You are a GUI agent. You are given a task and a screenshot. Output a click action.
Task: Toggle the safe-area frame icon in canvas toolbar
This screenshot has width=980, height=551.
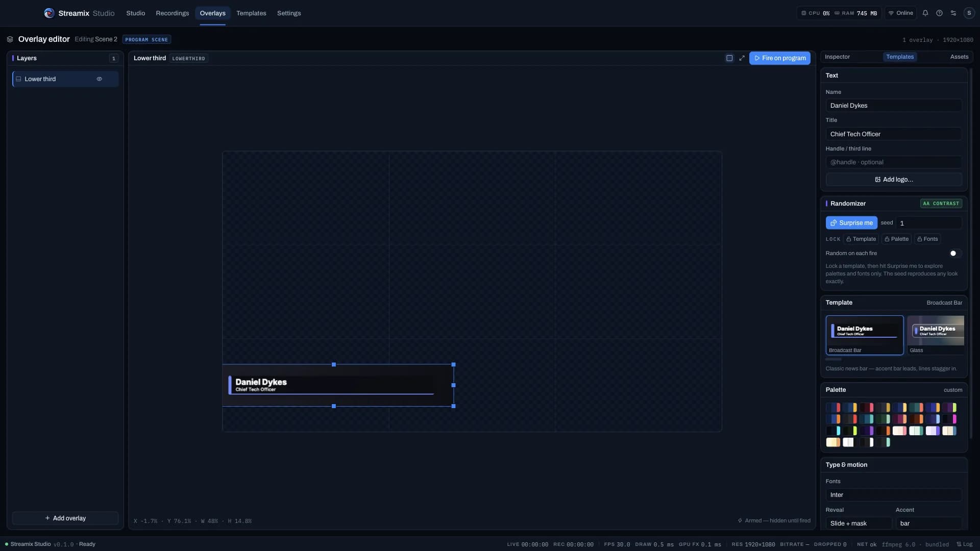coord(729,58)
